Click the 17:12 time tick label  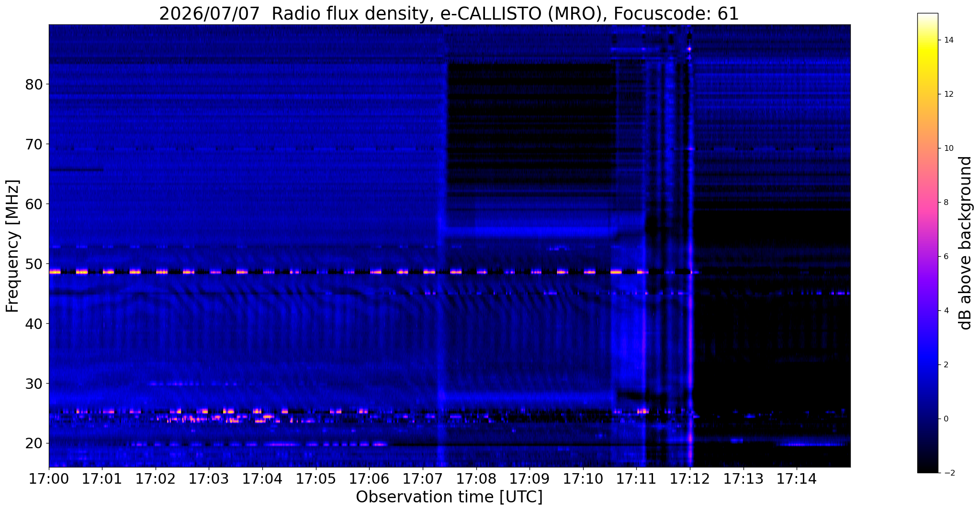(690, 479)
